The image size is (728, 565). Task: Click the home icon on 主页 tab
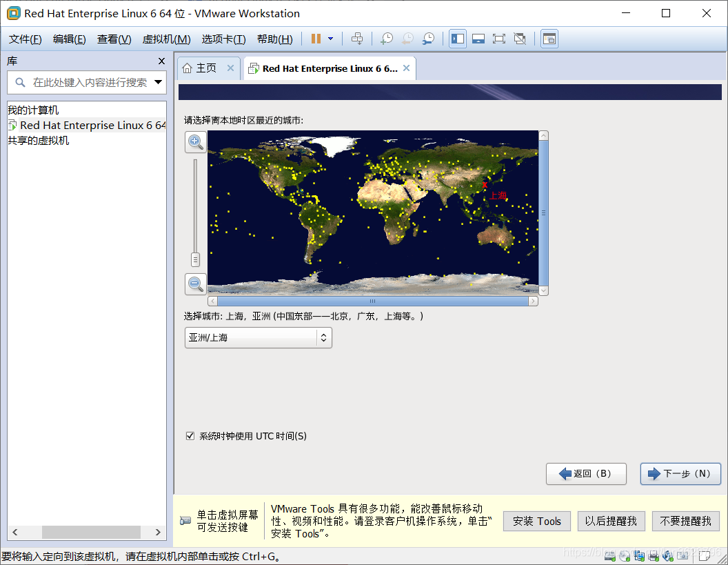pyautogui.click(x=187, y=68)
